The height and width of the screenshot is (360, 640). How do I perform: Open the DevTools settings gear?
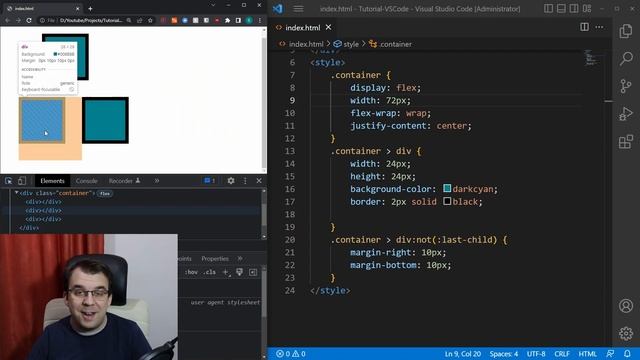(231, 180)
